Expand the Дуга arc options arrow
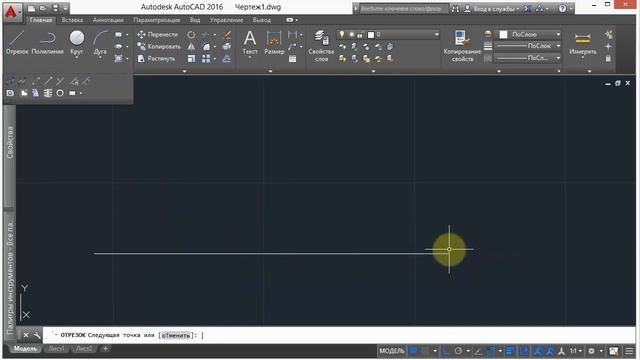The width and height of the screenshot is (640, 360). (100, 58)
